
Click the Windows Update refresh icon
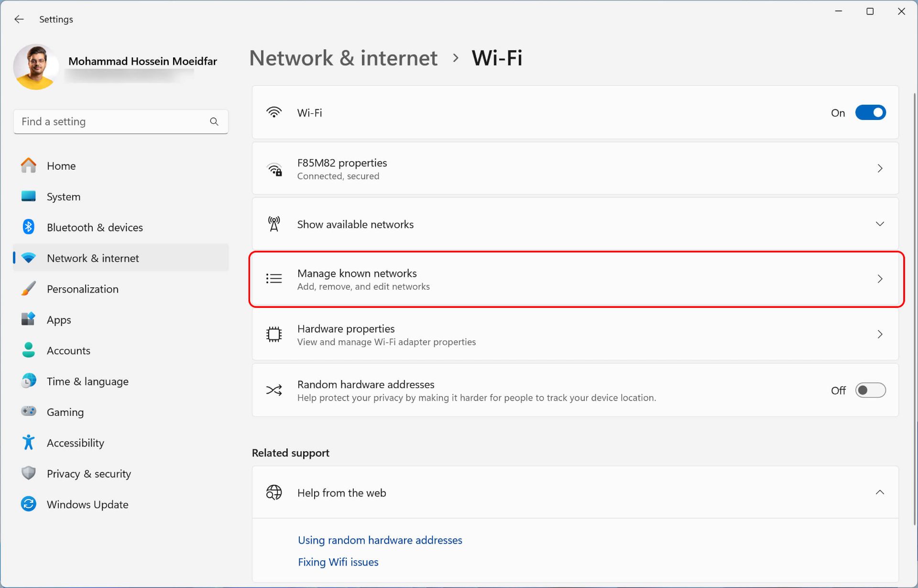[29, 504]
